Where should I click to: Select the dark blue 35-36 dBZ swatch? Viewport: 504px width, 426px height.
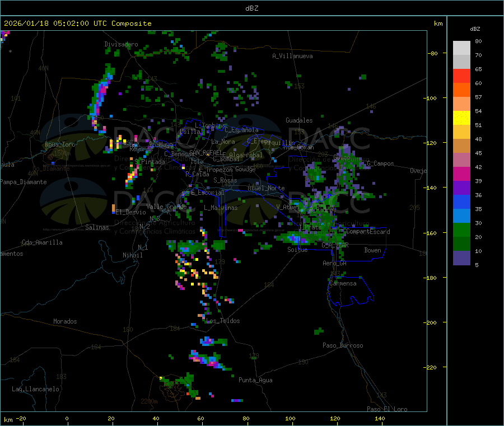(x=461, y=202)
